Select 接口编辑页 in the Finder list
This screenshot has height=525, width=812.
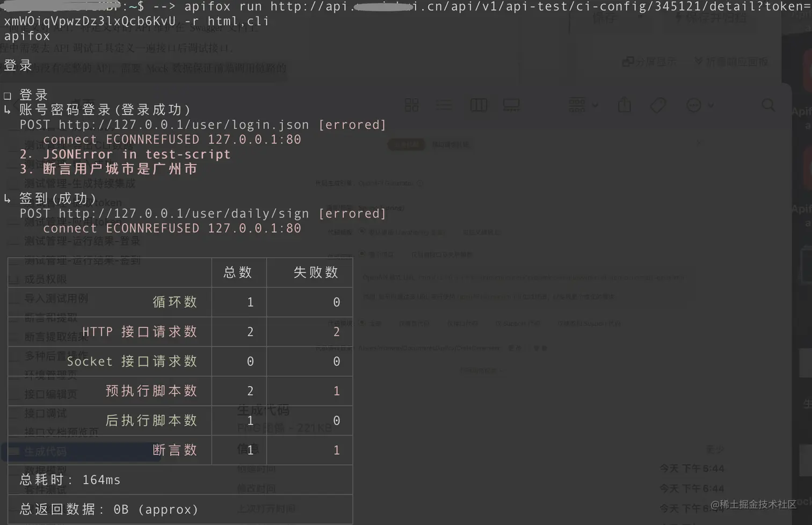point(50,394)
